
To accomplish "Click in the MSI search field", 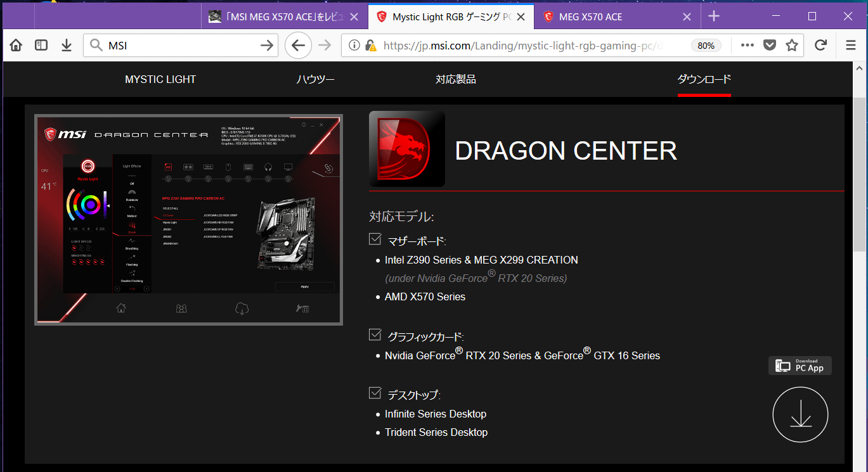I will (x=181, y=46).
